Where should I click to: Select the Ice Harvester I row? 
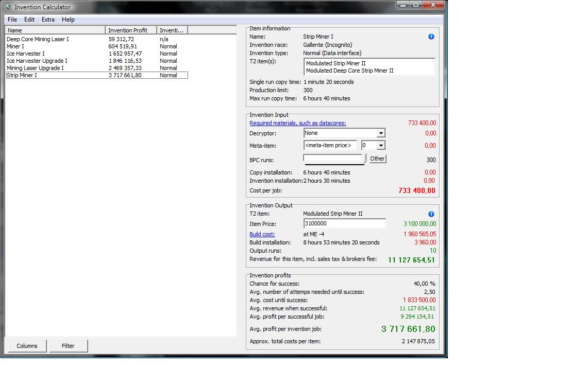pyautogui.click(x=97, y=54)
